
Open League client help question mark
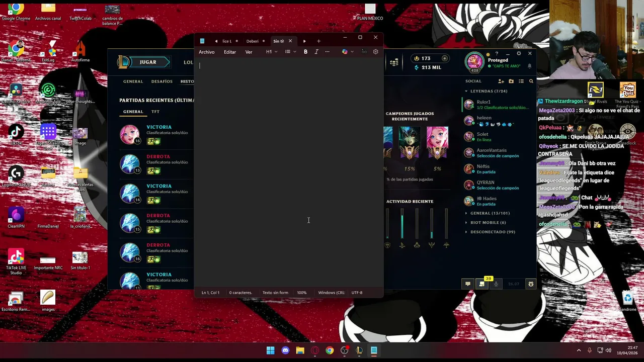pos(497,54)
